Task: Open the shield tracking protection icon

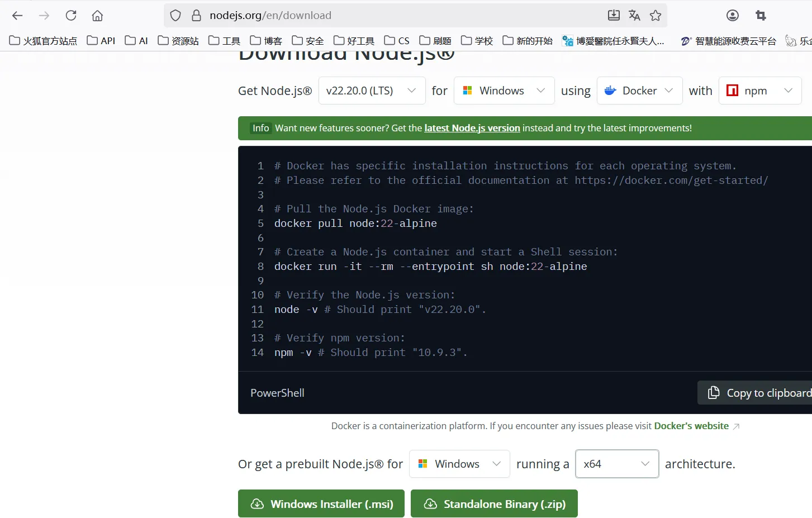Action: pyautogui.click(x=175, y=16)
